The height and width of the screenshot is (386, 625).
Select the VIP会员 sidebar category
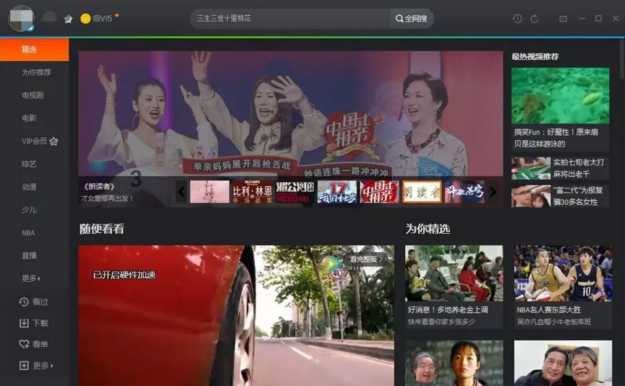39,141
